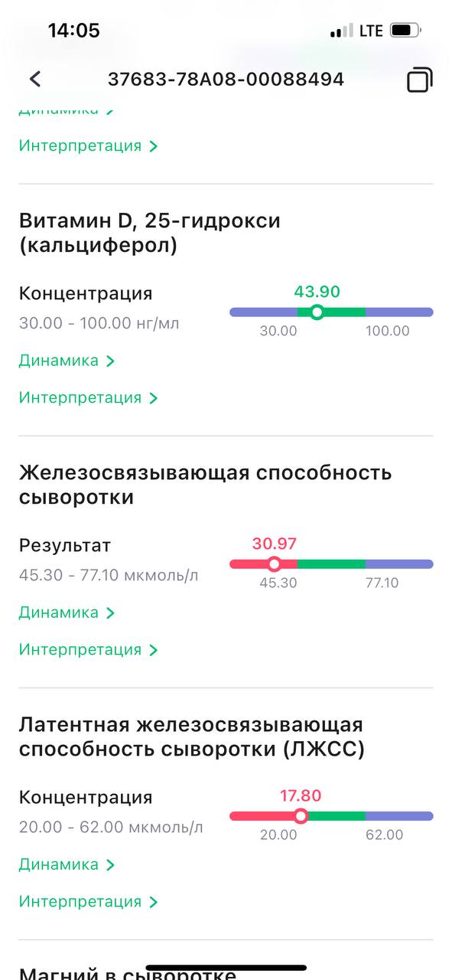Tap the Витамин D, 25-гидрокси heading

[x=150, y=233]
